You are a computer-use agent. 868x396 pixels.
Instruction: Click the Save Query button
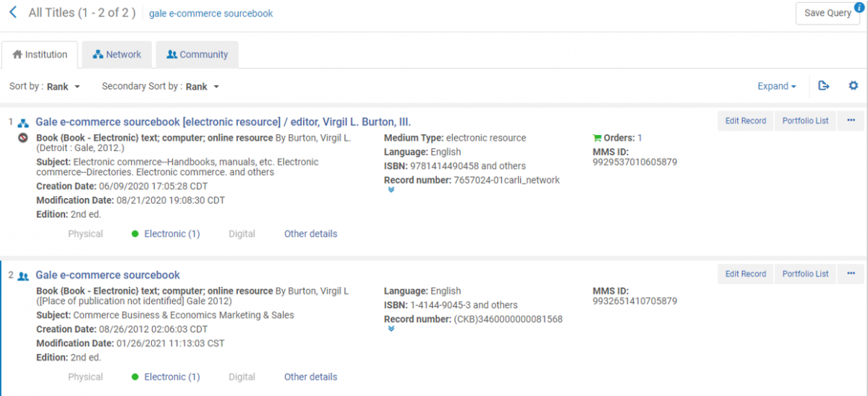coord(827,13)
